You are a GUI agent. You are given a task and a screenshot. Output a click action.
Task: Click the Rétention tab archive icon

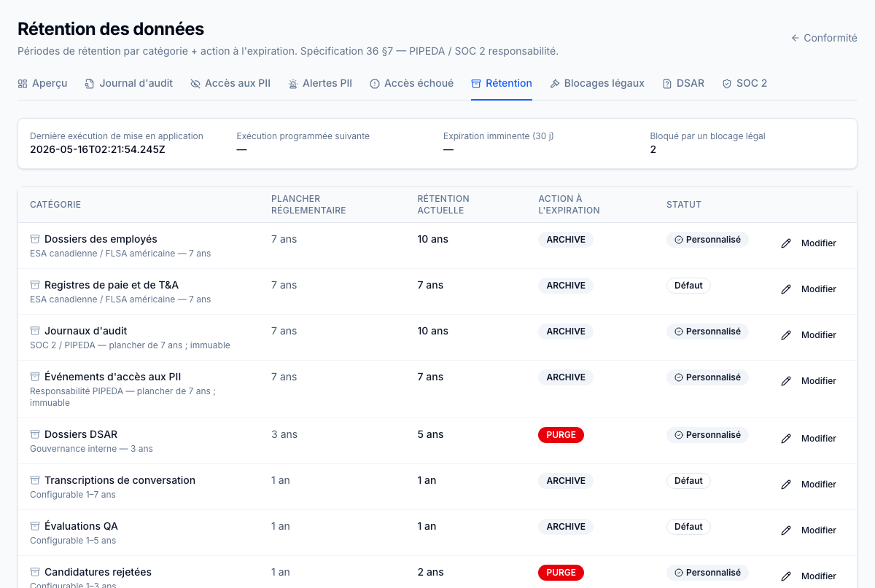coord(476,84)
